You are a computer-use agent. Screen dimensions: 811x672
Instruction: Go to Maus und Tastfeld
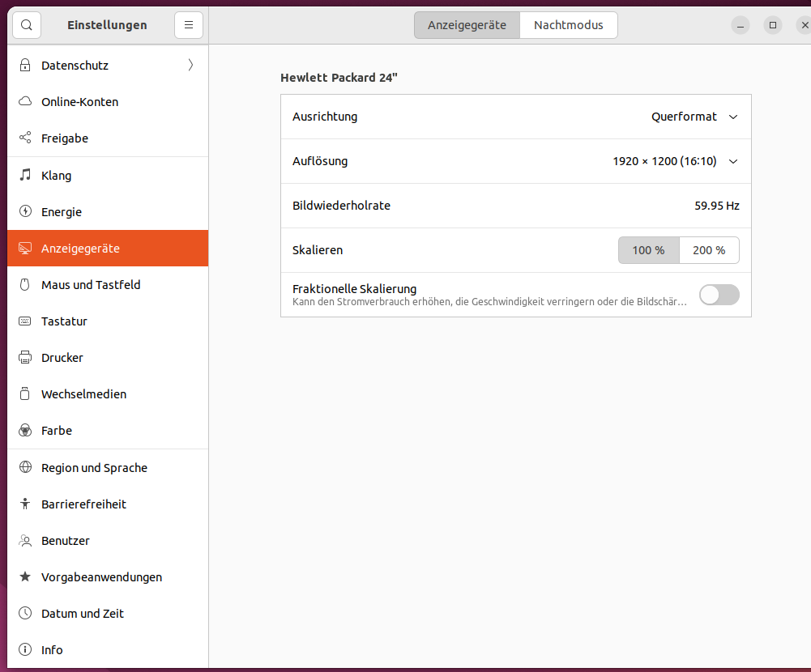tap(108, 285)
